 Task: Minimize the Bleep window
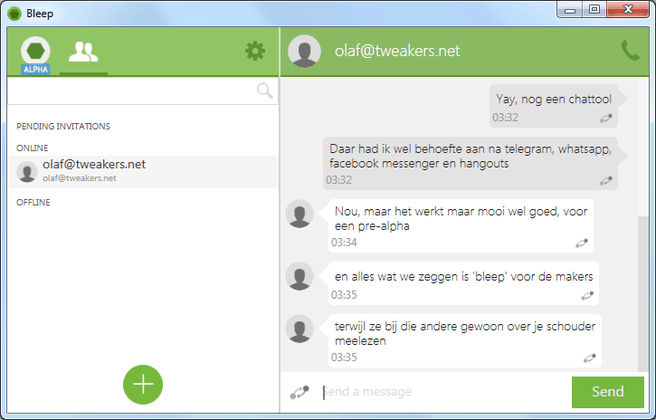click(570, 10)
